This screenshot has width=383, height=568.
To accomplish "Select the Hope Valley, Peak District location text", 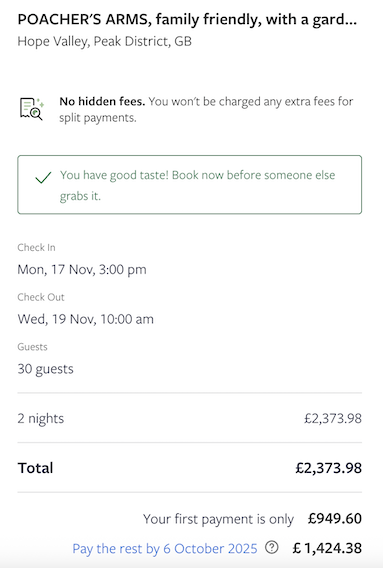I will point(104,41).
